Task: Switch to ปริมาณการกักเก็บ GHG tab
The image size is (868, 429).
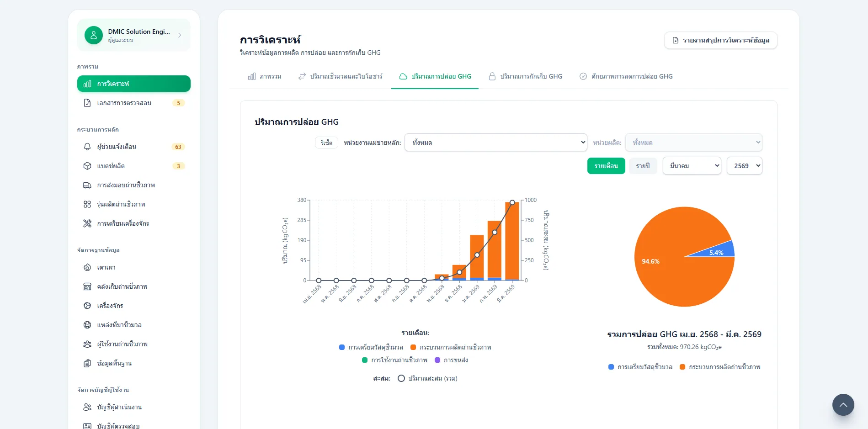Action: [x=525, y=76]
